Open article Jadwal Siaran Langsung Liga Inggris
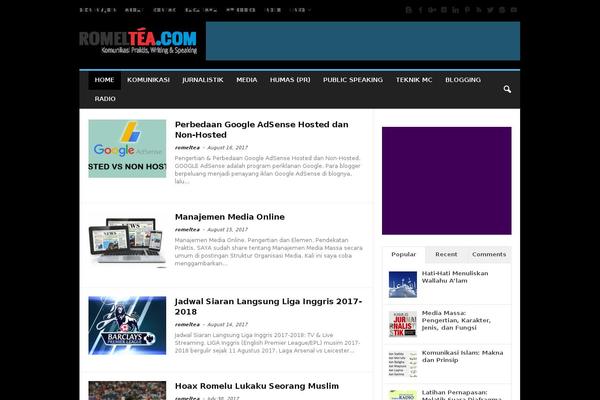This screenshot has width=600, height=400. click(268, 307)
